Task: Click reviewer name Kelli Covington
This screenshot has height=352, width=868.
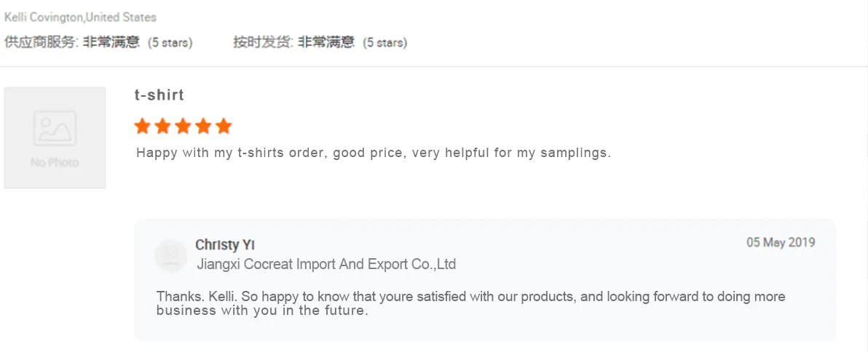Action: [44, 17]
